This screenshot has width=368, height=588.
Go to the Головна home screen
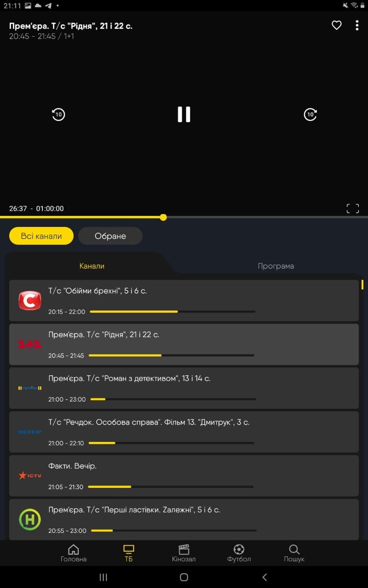tap(74, 553)
